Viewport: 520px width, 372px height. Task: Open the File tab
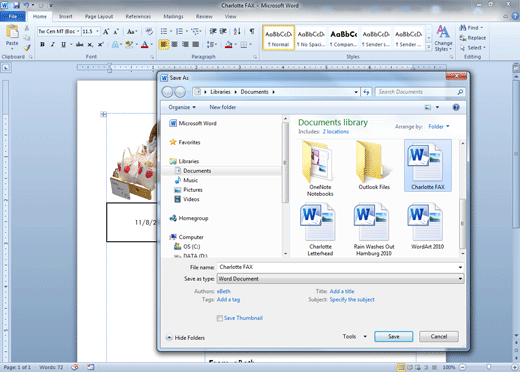(13, 16)
